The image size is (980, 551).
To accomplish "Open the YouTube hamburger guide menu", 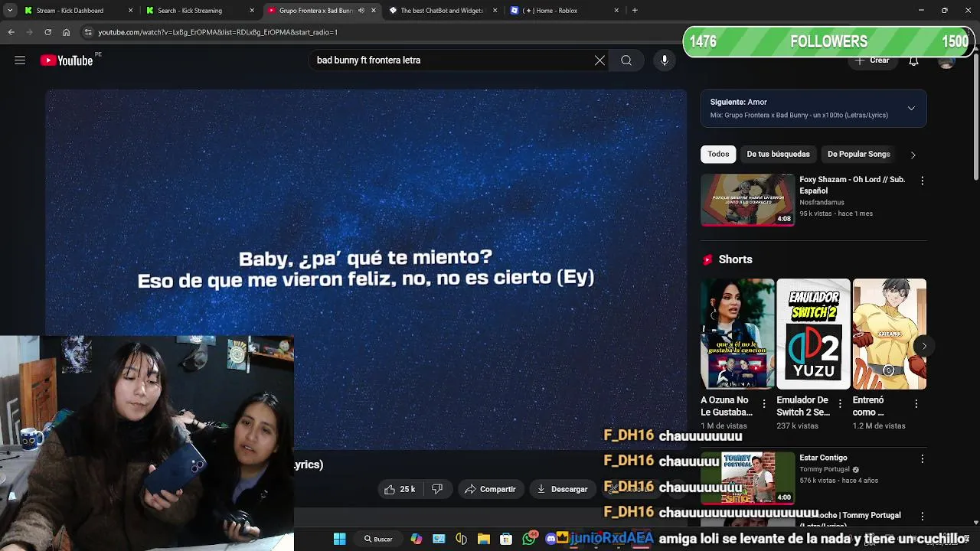I will 20,60.
